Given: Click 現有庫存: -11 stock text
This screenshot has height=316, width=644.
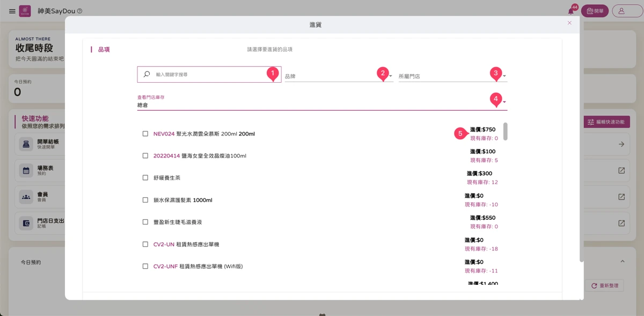Looking at the screenshot, I should click(x=481, y=270).
